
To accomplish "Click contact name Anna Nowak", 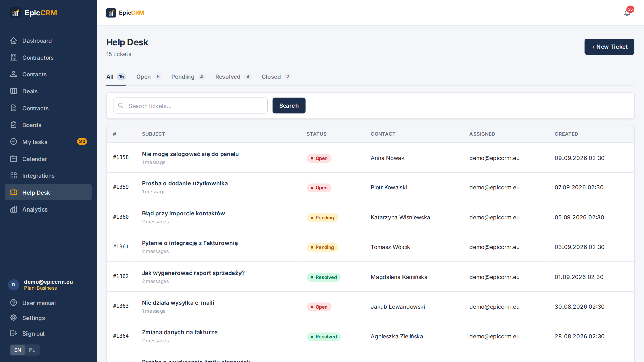I will coord(387,158).
